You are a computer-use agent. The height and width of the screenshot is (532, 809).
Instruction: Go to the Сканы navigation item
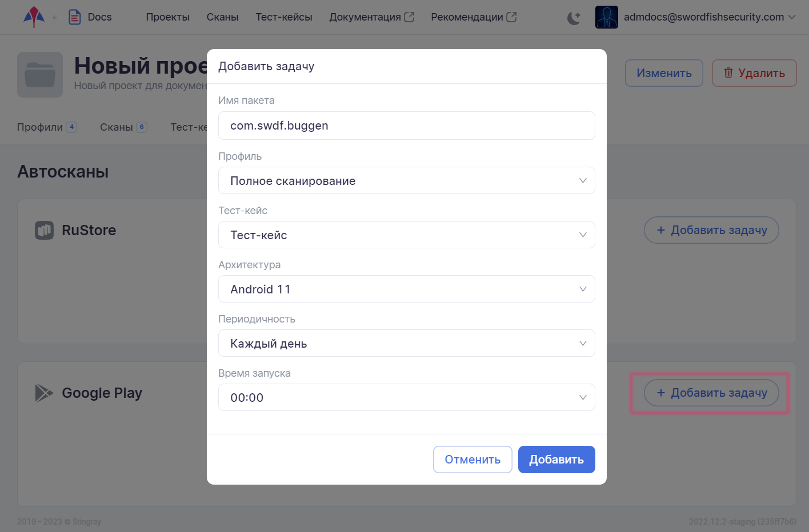[222, 17]
